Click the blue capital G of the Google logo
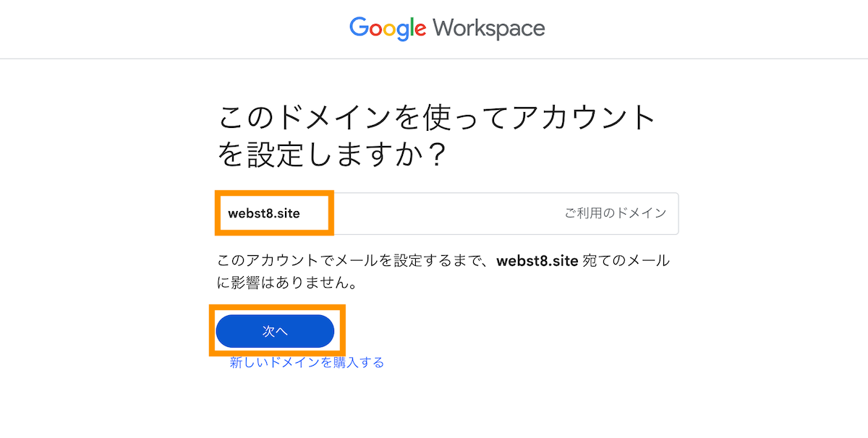 pyautogui.click(x=359, y=27)
